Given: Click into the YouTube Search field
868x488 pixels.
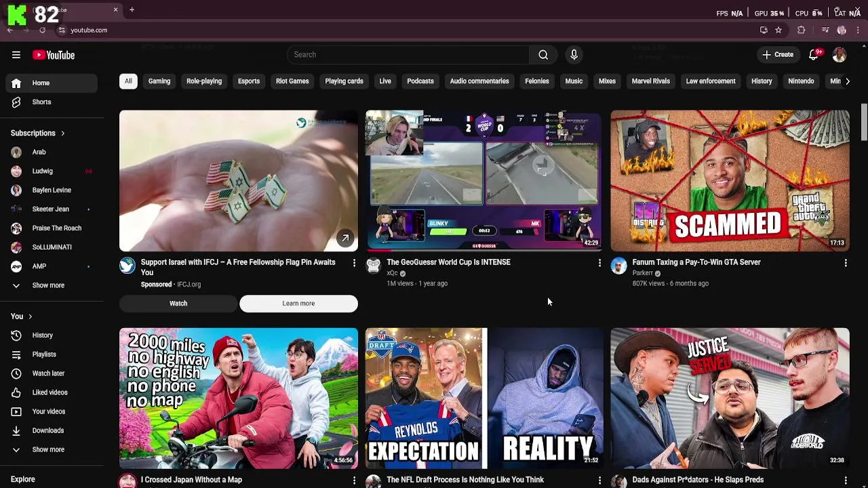Looking at the screenshot, I should click(x=408, y=55).
